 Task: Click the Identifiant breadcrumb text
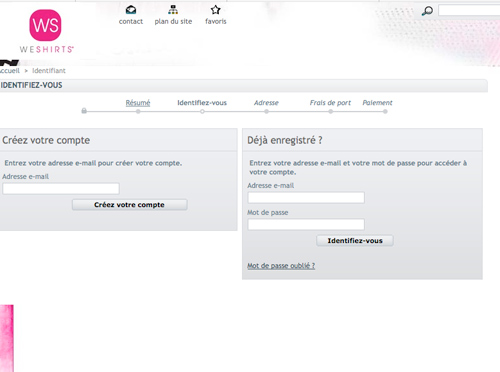pos(49,71)
